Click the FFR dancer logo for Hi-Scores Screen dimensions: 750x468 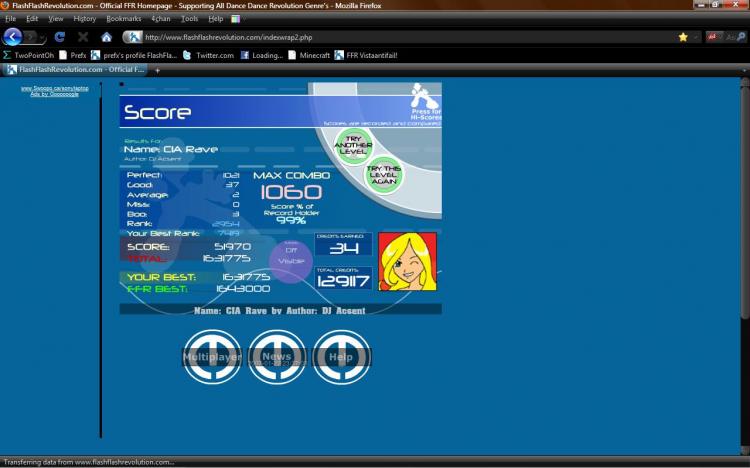coord(424,96)
